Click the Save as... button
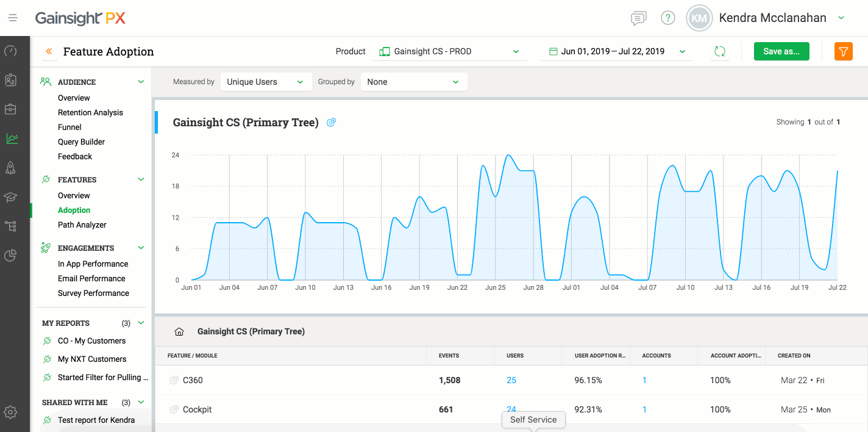This screenshot has width=868, height=432. tap(781, 52)
